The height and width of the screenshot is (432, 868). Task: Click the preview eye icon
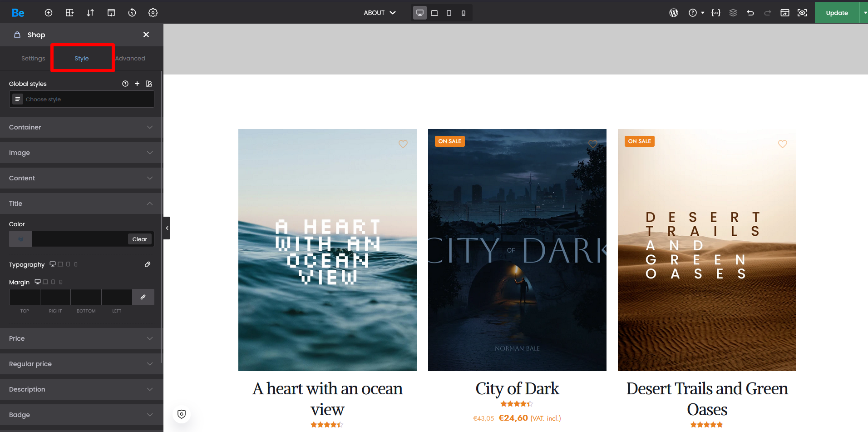[x=802, y=13]
